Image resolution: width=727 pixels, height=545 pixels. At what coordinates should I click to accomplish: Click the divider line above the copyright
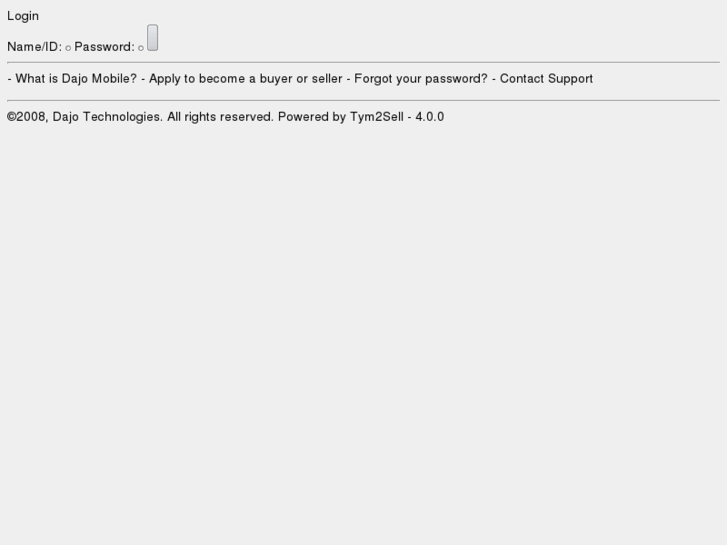pyautogui.click(x=363, y=100)
